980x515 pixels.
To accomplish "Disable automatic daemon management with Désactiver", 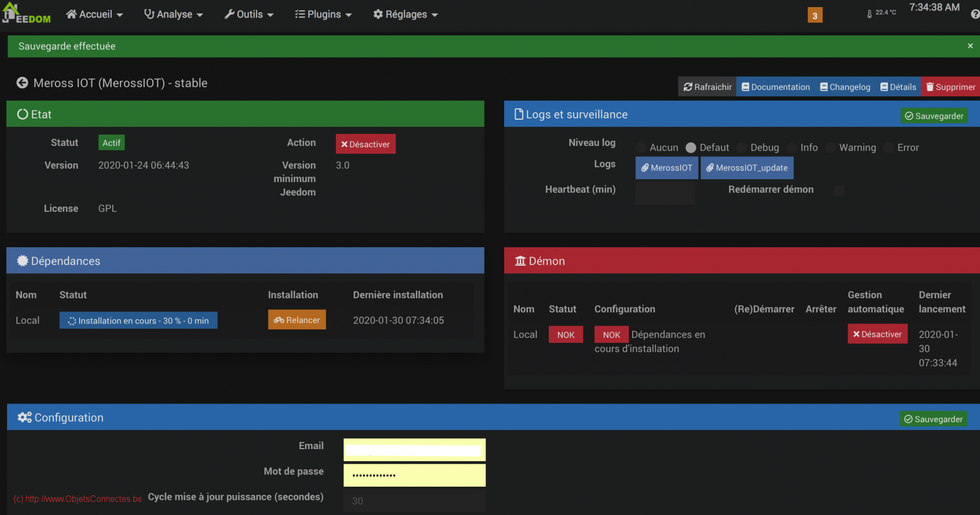I will click(x=877, y=334).
